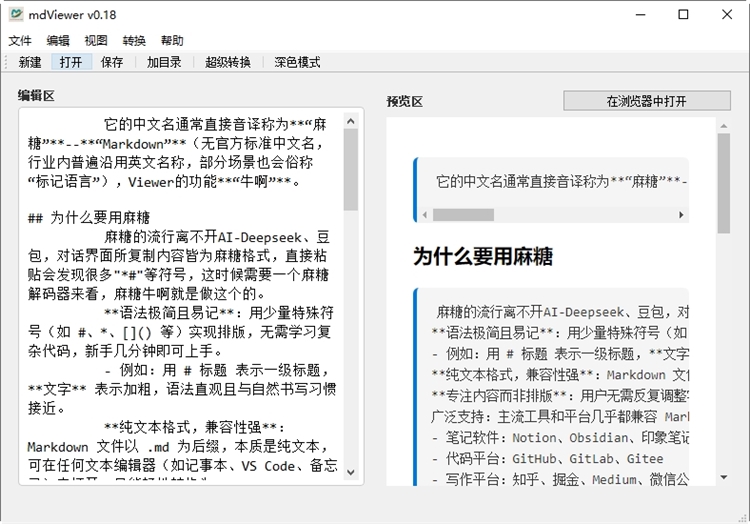Click preview line starting '广泛支持：主流工具'
Image resolution: width=750 pixels, height=524 pixels.
560,417
